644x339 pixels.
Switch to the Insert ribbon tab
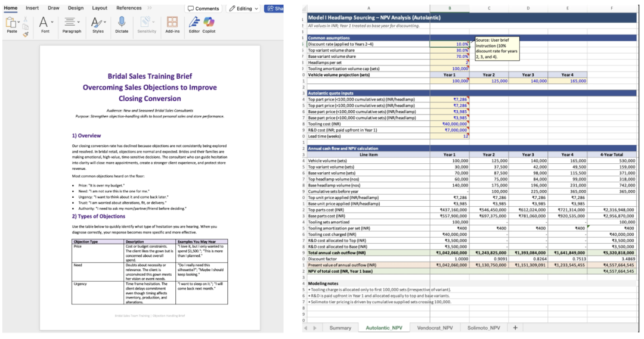tap(32, 8)
